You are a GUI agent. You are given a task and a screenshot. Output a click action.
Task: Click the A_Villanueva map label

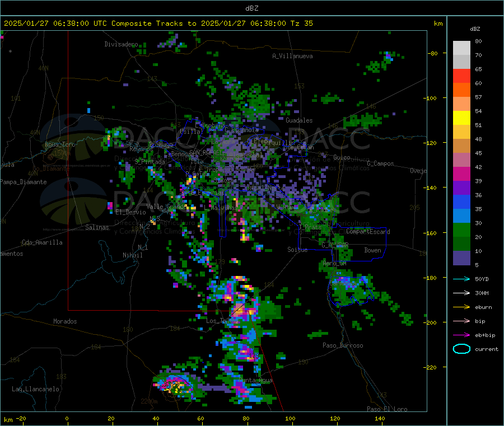pos(292,56)
